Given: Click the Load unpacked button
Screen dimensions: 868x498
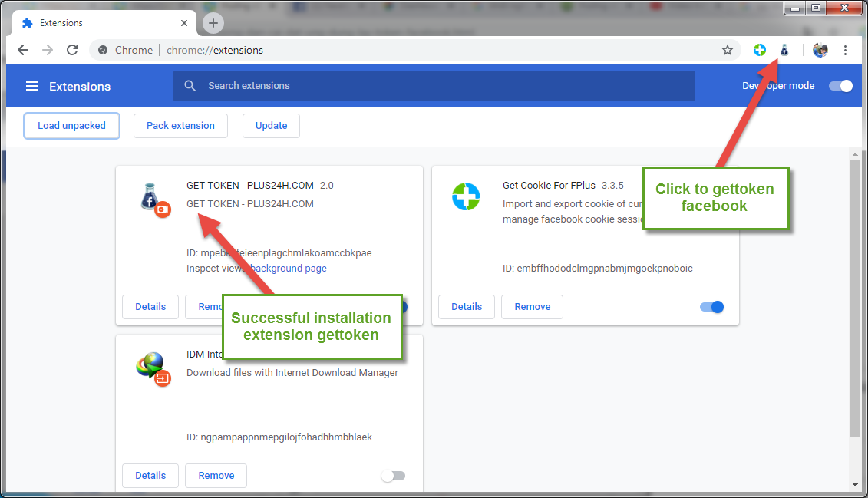Looking at the screenshot, I should 71,126.
